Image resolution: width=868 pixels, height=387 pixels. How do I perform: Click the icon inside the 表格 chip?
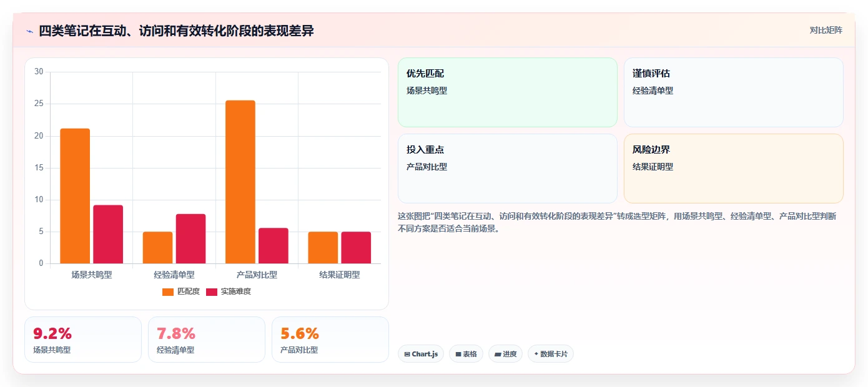458,354
